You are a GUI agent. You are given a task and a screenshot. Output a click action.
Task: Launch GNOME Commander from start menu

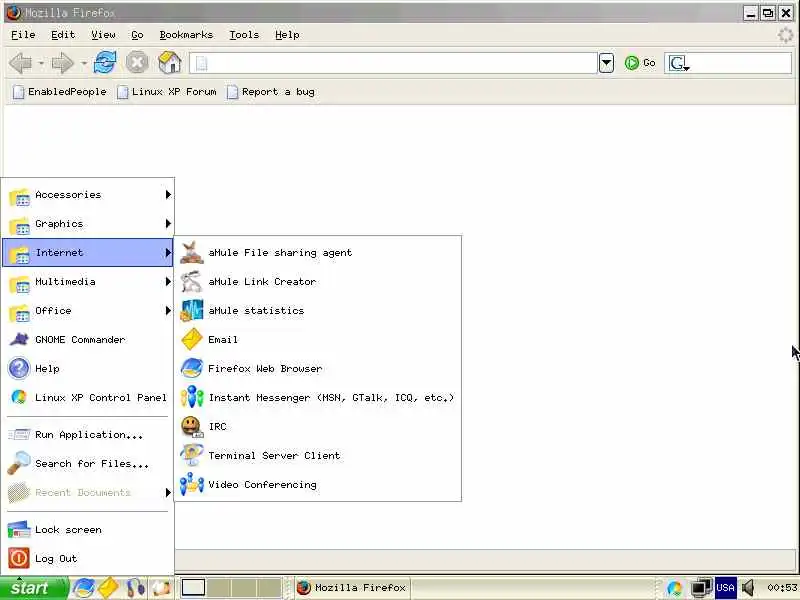coord(88,340)
